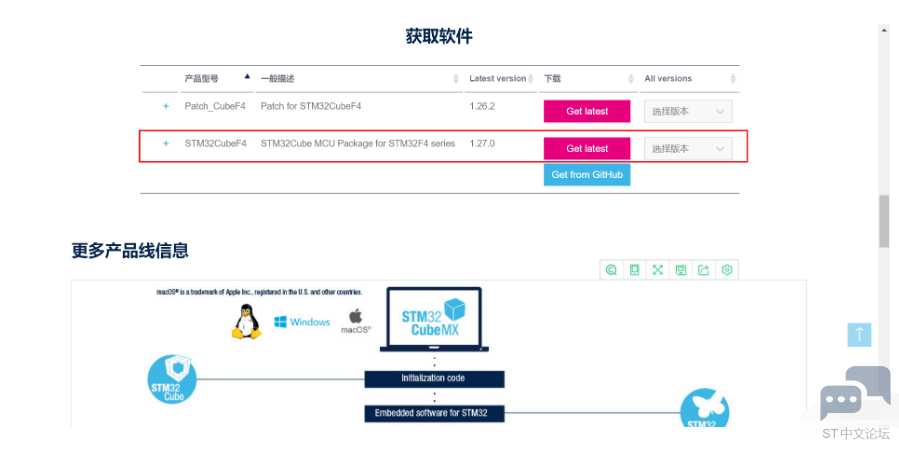Click the 获取软件 heading
Image resolution: width=899 pixels, height=449 pixels.
pos(439,36)
